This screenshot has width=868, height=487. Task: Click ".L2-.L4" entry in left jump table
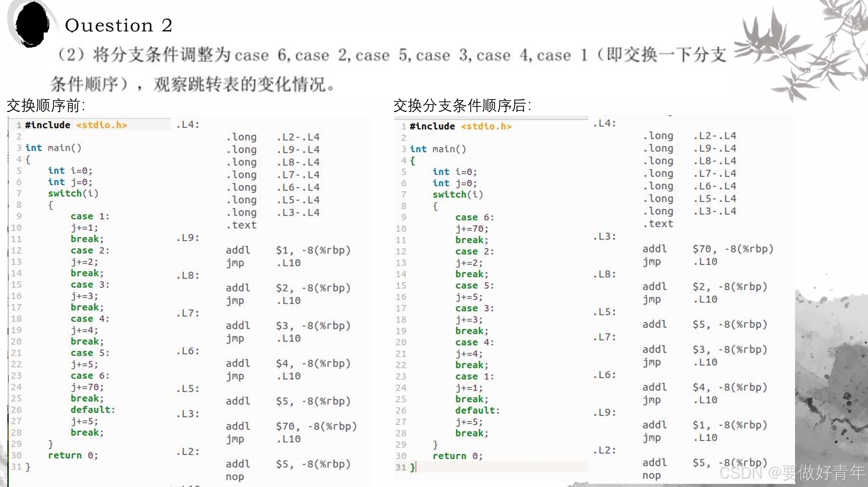coord(298,137)
